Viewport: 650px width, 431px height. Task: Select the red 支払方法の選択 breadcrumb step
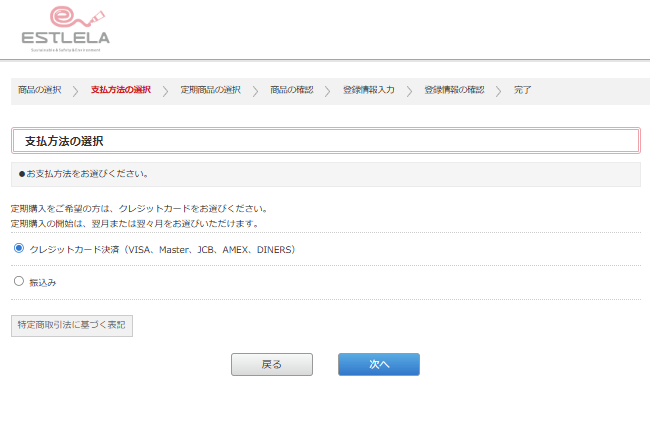tap(120, 90)
